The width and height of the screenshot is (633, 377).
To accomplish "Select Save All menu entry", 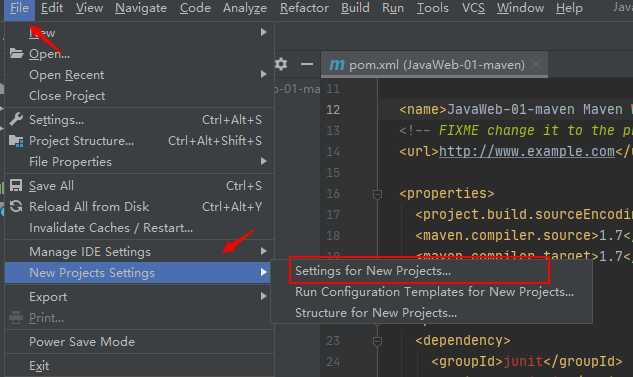I will [139, 186].
